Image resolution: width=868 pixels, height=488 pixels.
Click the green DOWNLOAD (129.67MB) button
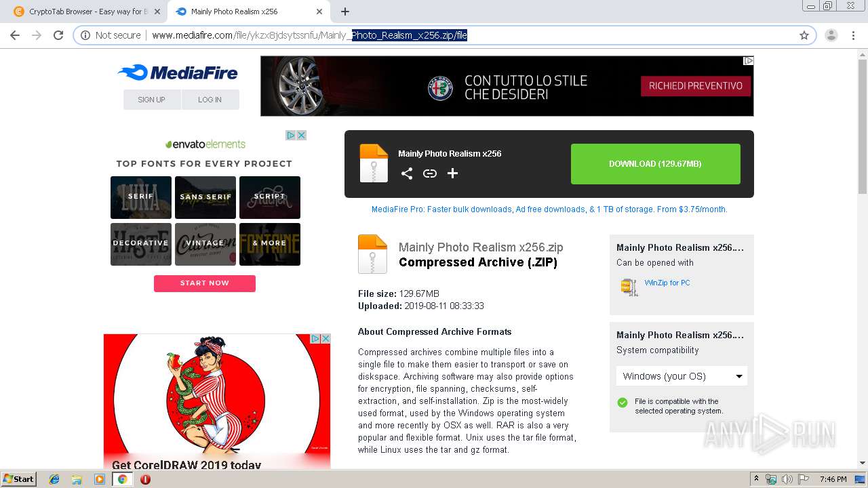tap(655, 164)
